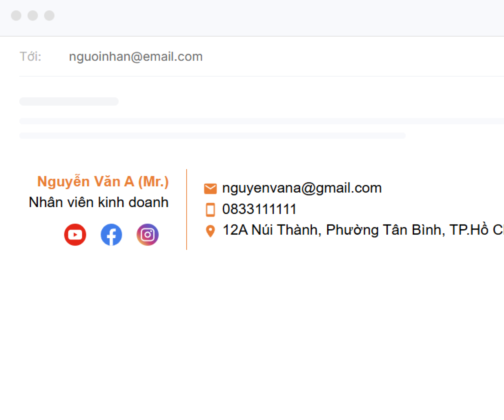
Task: Click the recipient field nguoinhan@email.com
Action: pyautogui.click(x=136, y=57)
